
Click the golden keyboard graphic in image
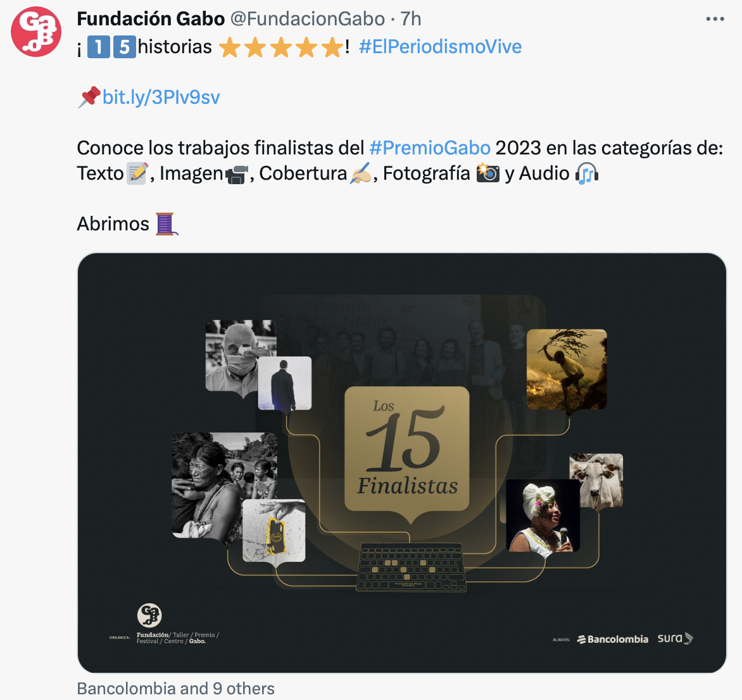pyautogui.click(x=411, y=567)
